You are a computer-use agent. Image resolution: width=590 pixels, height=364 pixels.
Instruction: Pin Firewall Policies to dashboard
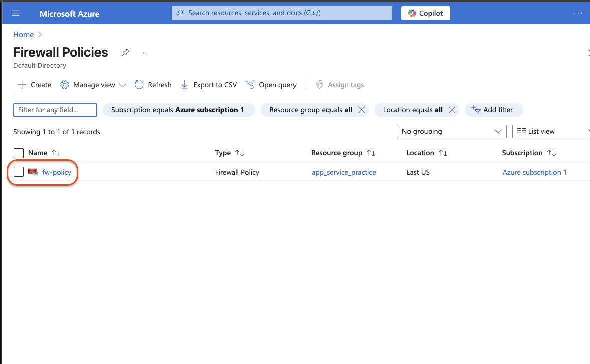pos(125,53)
